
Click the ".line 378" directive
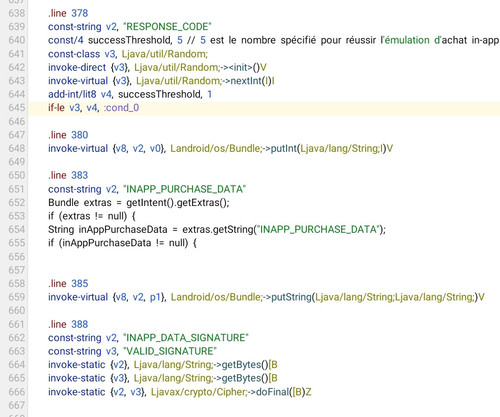pyautogui.click(x=68, y=13)
